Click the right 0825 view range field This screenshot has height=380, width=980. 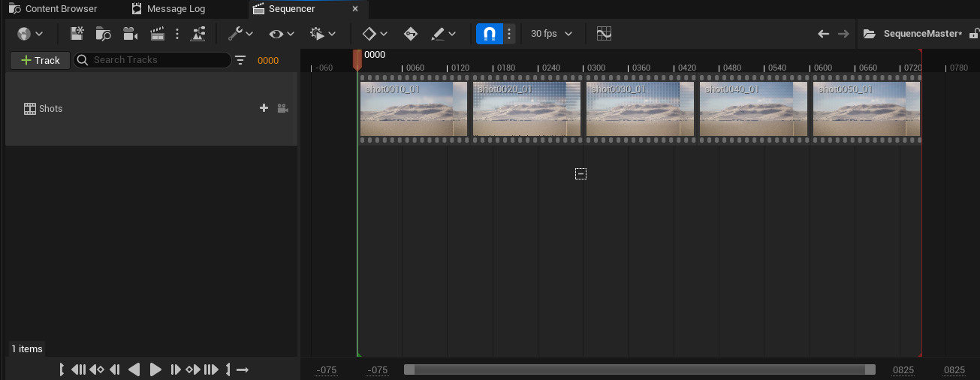(954, 370)
